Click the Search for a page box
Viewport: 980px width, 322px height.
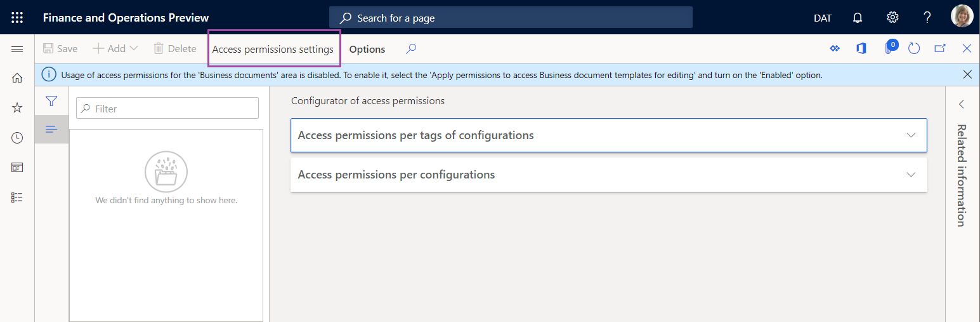coord(511,18)
